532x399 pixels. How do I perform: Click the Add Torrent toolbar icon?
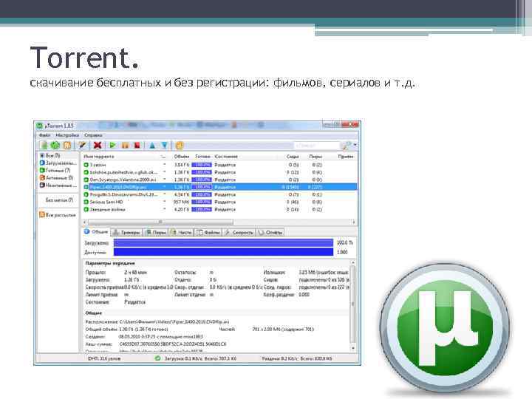pos(44,146)
